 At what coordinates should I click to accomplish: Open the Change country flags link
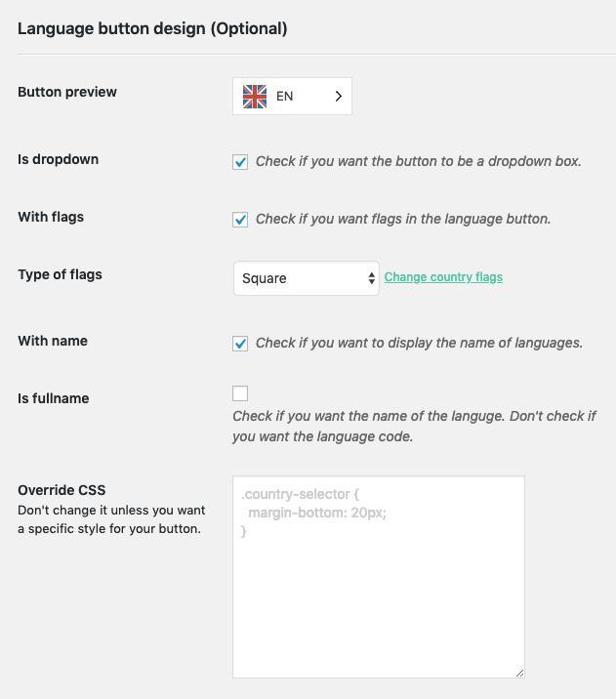[443, 277]
